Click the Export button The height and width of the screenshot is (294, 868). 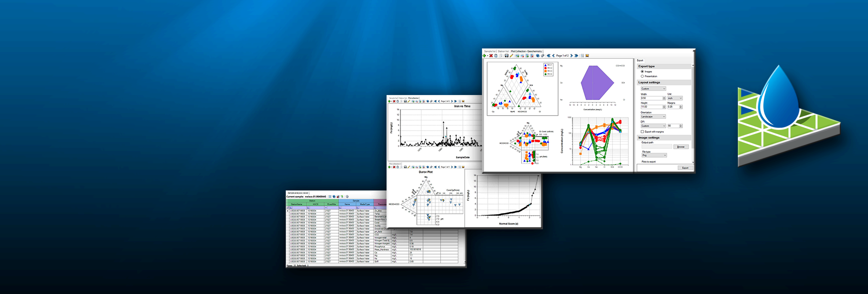point(685,168)
